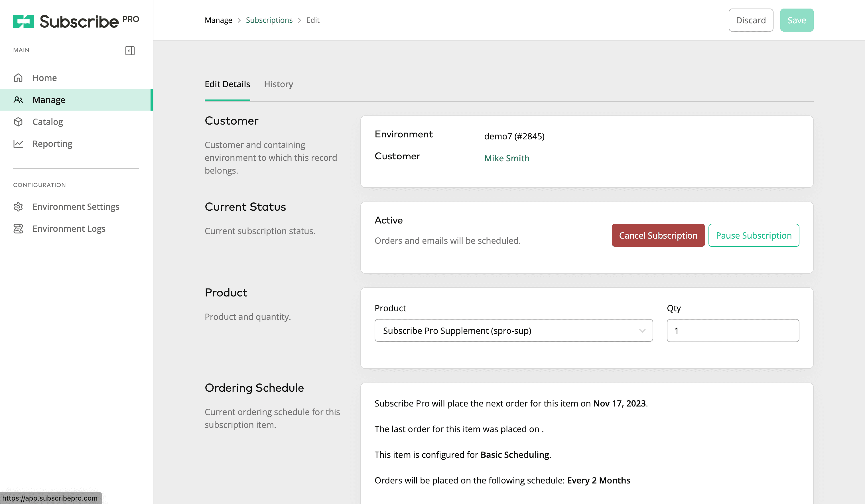
Task: Click the CONFIGURATION section label
Action: (x=39, y=185)
